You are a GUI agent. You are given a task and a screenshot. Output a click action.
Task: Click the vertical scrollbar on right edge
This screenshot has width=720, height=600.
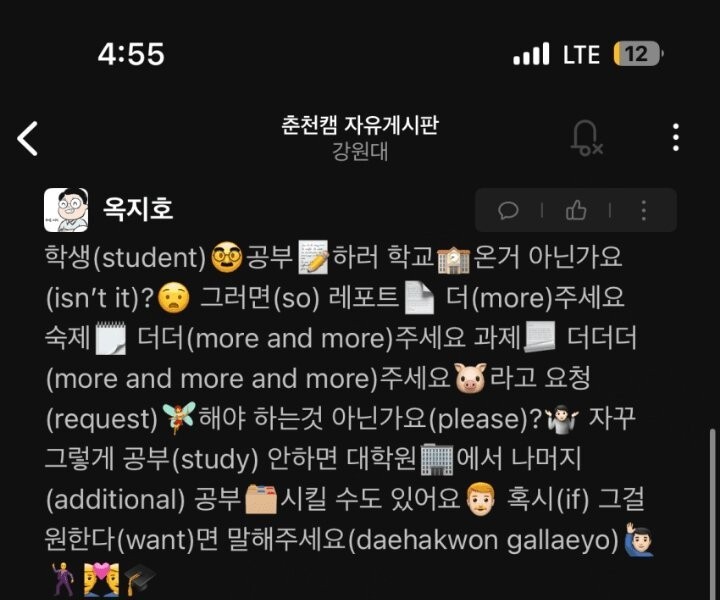(712, 514)
